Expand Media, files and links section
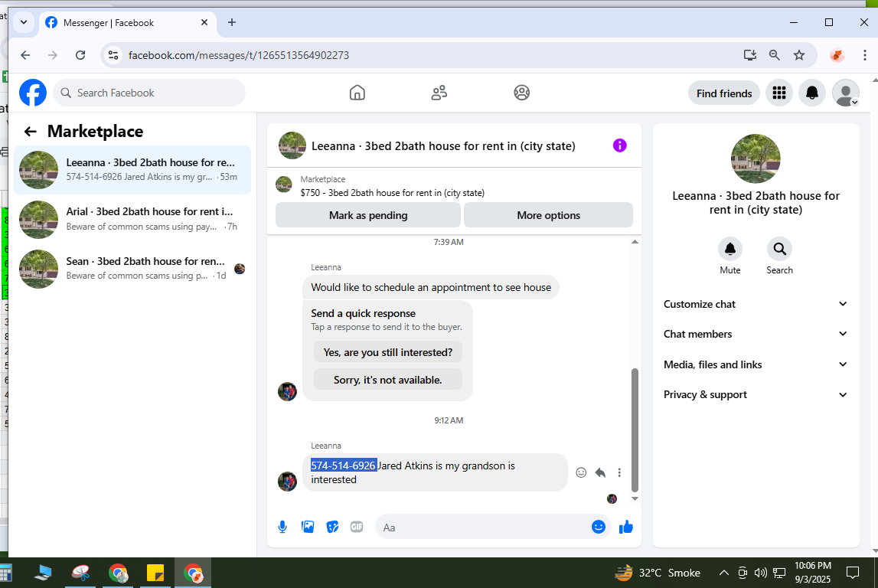878x588 pixels. point(756,364)
